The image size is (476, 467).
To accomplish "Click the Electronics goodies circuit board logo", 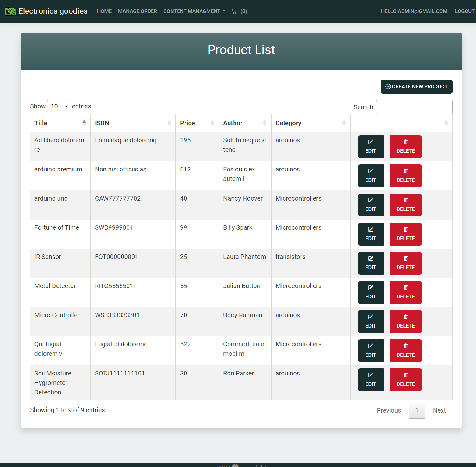I will tap(11, 11).
